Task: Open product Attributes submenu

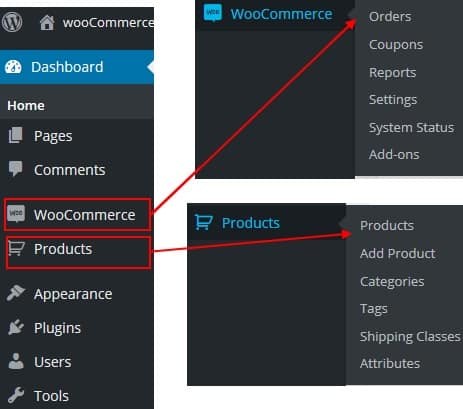Action: click(390, 363)
